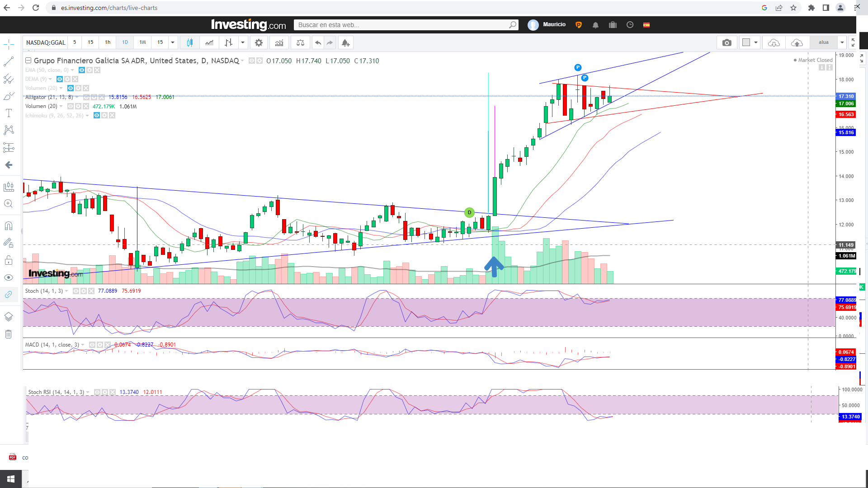Toggle Ichimoku indicator visibility eye

coord(97,116)
